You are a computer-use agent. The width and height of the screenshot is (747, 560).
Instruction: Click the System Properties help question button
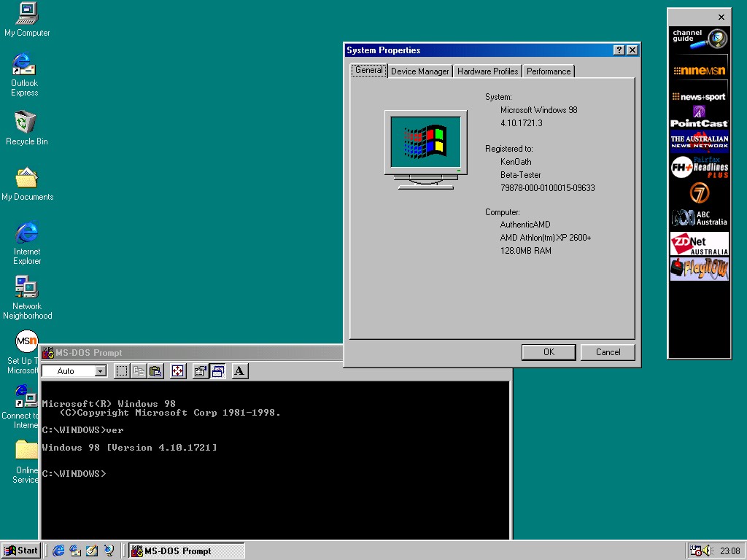pos(619,50)
